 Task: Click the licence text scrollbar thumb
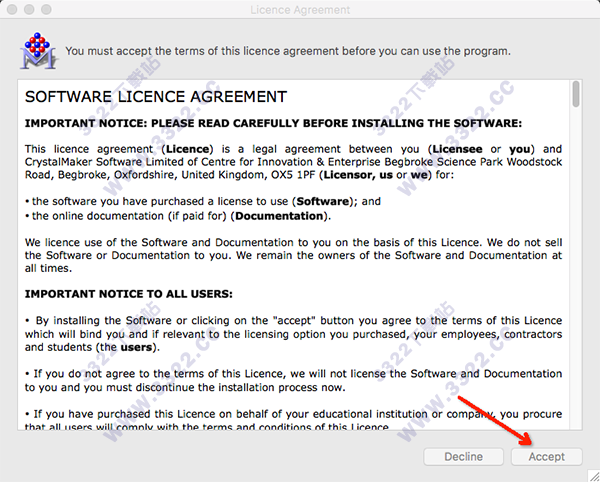(x=576, y=94)
